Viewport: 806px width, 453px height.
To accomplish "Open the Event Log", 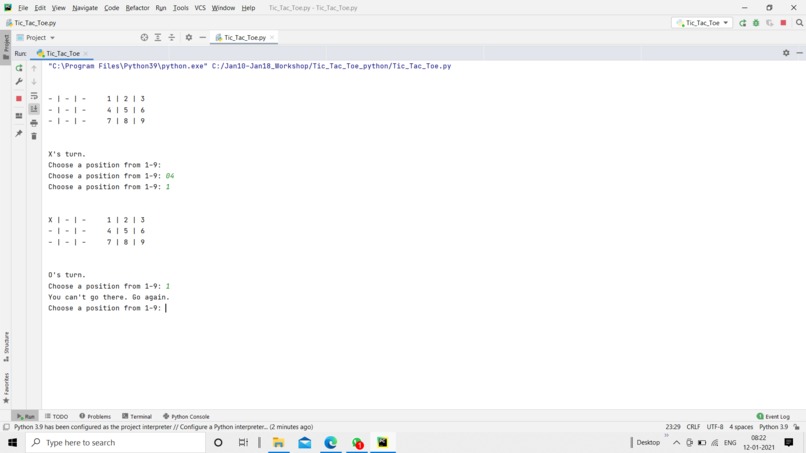I will click(773, 416).
